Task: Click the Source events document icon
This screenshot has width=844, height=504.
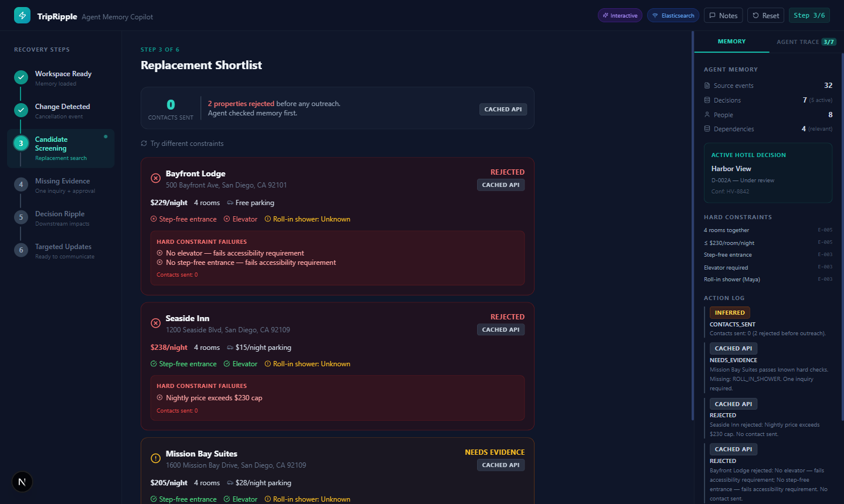Action: pos(707,86)
